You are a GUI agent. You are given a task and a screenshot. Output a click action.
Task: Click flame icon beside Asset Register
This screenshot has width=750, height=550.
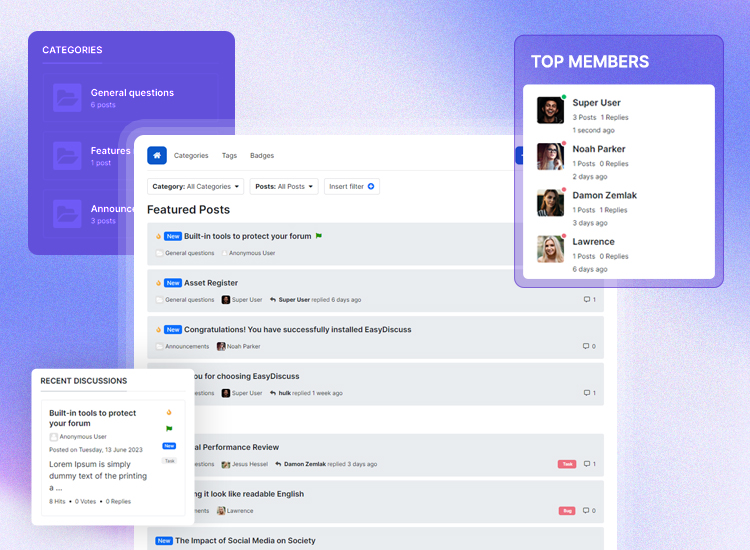pyautogui.click(x=158, y=283)
